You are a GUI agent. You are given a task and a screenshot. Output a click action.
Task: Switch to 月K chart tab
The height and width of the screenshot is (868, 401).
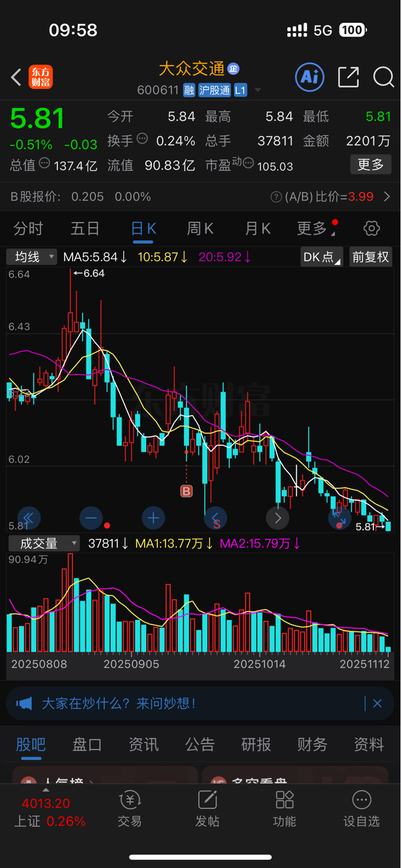point(258,228)
